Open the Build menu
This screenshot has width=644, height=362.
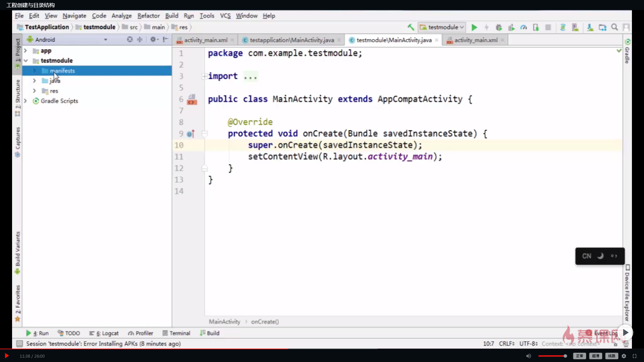171,16
